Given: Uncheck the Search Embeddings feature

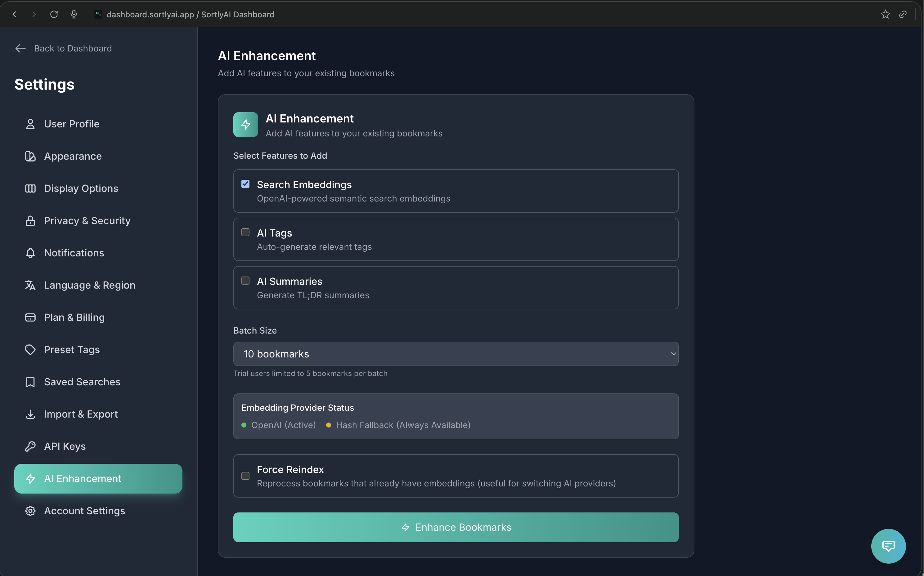Looking at the screenshot, I should coord(245,184).
